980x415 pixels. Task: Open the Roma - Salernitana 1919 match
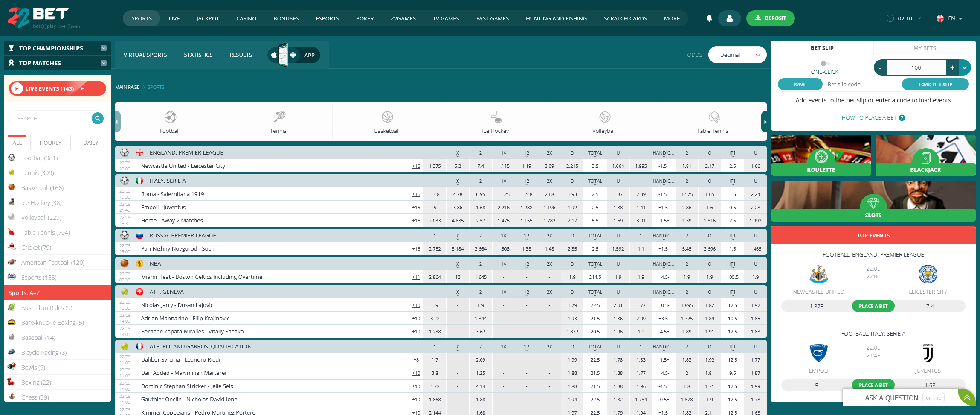[x=172, y=194]
